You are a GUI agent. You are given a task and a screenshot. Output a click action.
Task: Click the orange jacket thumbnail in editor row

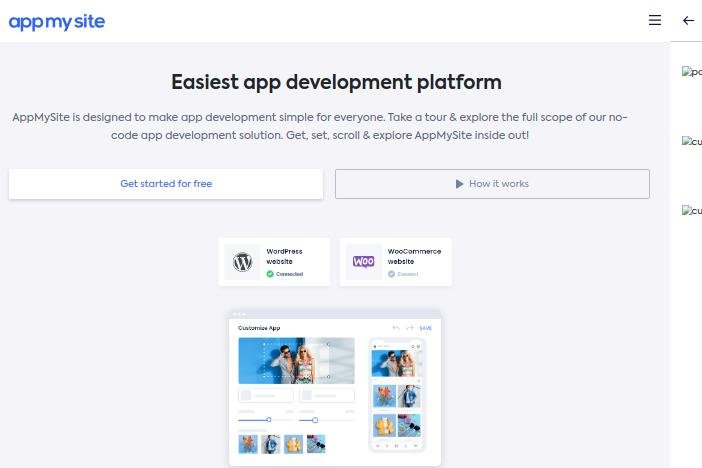[x=248, y=444]
